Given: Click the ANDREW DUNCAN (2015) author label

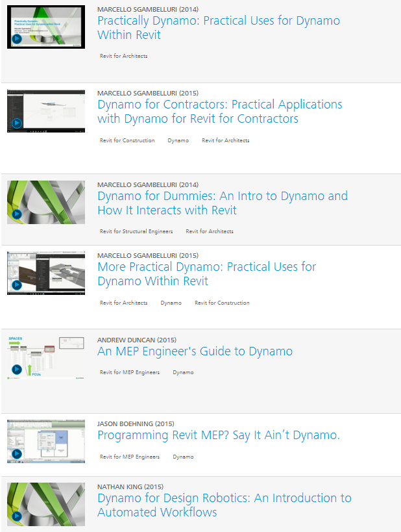Looking at the screenshot, I should tap(137, 340).
